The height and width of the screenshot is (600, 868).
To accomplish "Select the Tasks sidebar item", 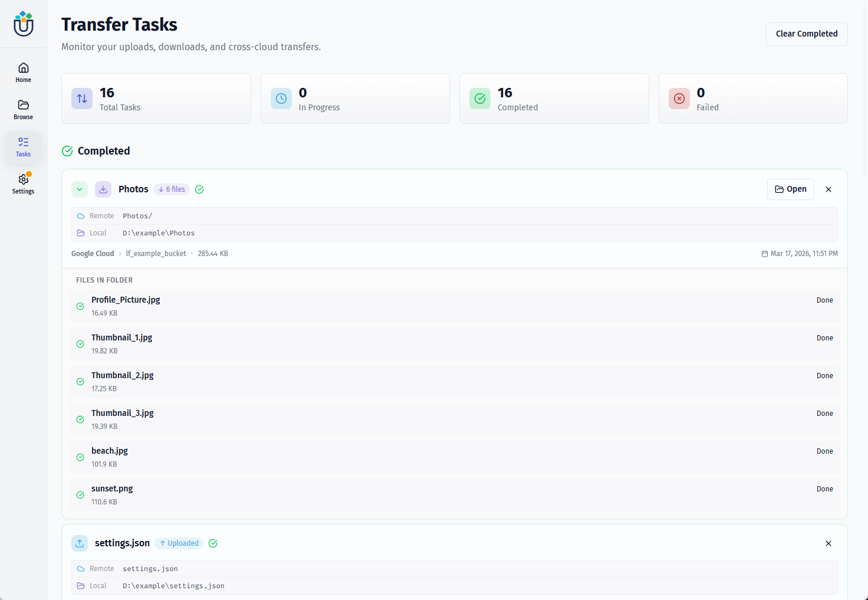I will click(24, 147).
